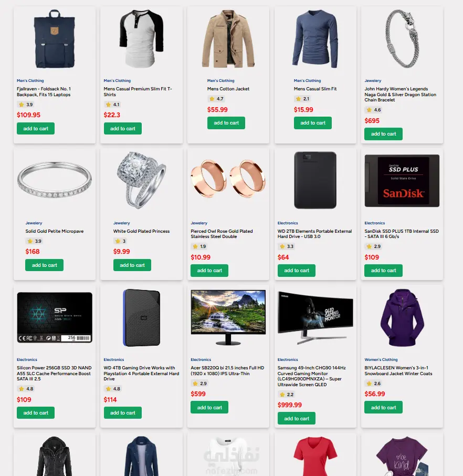Add John Hardy Dragon bracelet to cart
Viewport: 463px width, 476px height.
[383, 134]
